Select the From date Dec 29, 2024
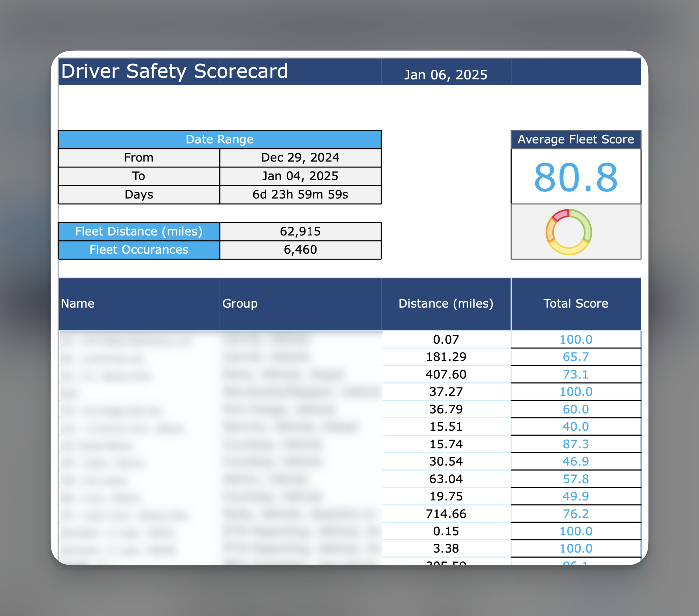Viewport: 699px width, 616px height. pos(300,158)
